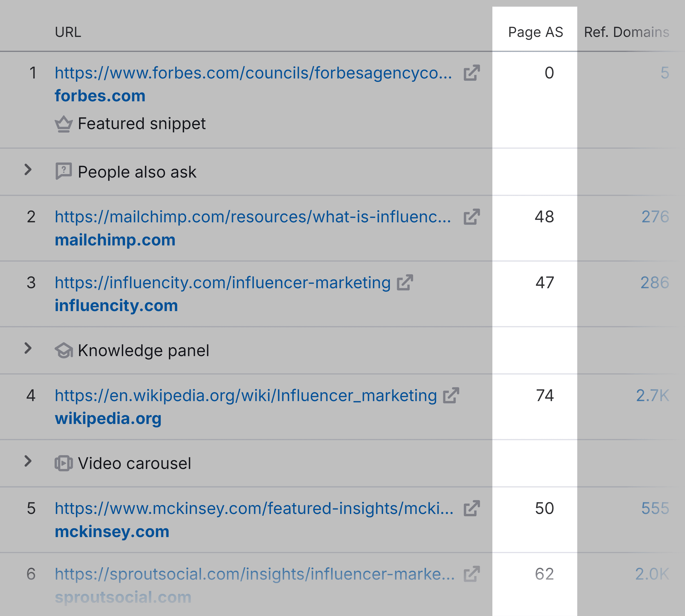
Task: Open referring domains count 2.7K for wikipedia.org
Action: 652,395
